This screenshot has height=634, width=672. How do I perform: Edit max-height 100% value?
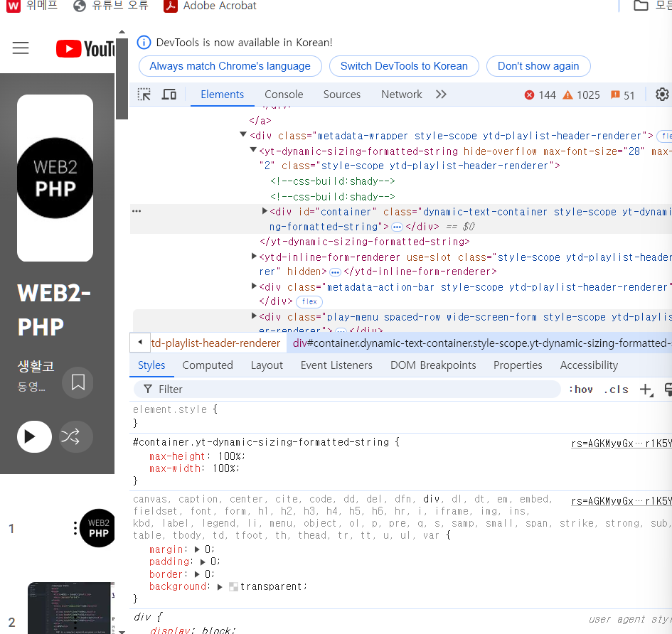pyautogui.click(x=231, y=456)
